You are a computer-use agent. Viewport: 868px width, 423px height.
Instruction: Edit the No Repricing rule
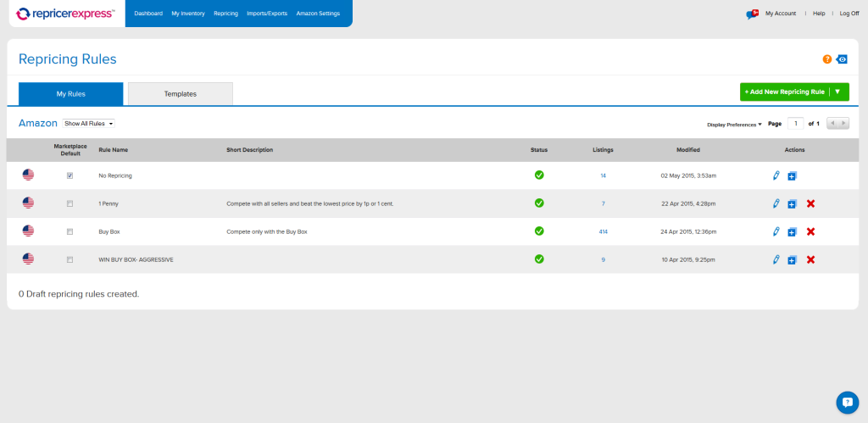pyautogui.click(x=776, y=175)
